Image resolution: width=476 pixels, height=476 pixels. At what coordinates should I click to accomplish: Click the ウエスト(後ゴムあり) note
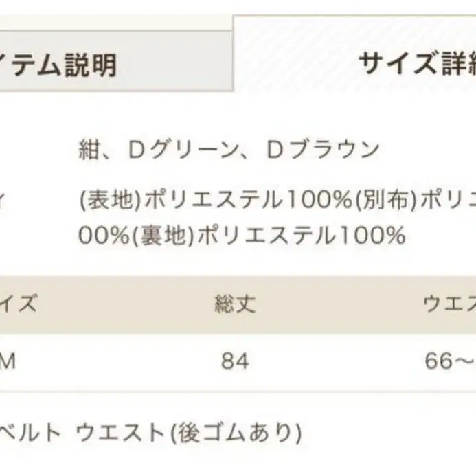coord(189,432)
